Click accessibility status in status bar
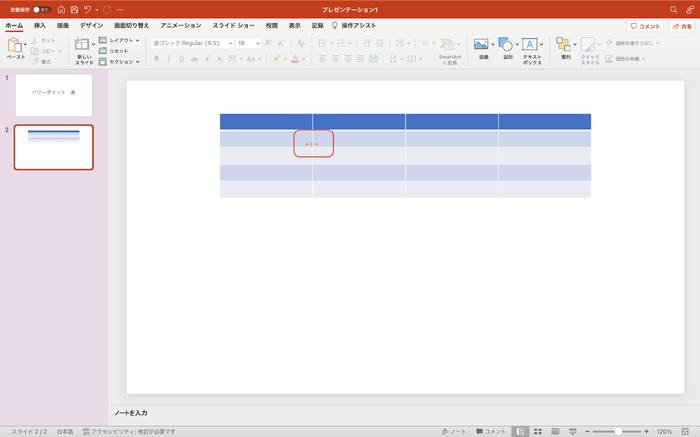 129,431
